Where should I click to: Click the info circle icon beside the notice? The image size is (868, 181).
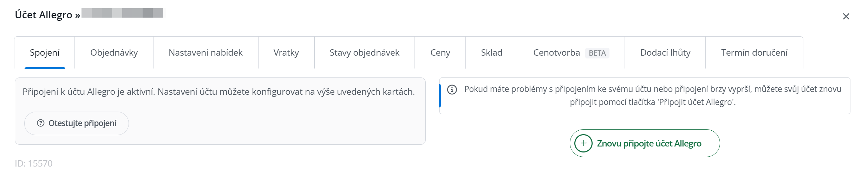tap(452, 90)
